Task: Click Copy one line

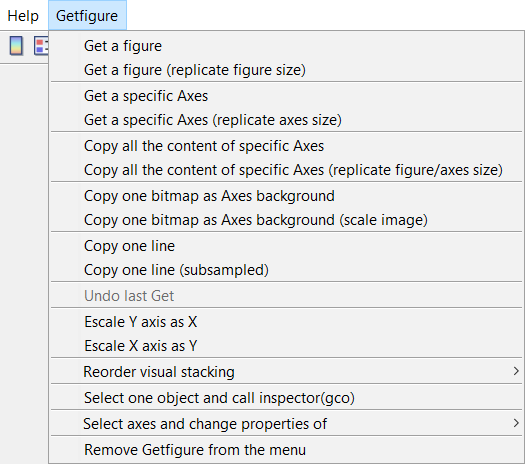Action: 286,246
